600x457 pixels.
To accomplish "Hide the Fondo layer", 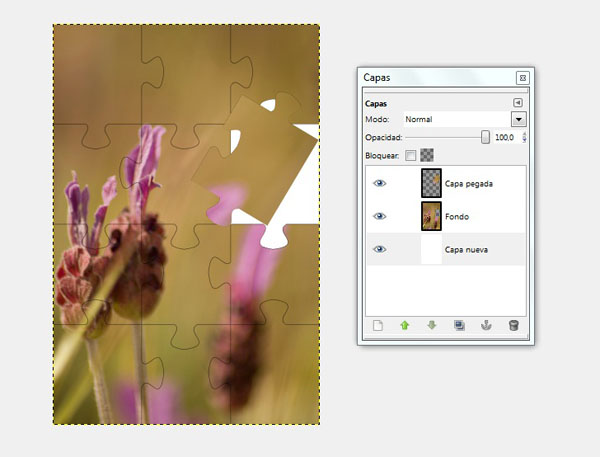I will (x=379, y=216).
